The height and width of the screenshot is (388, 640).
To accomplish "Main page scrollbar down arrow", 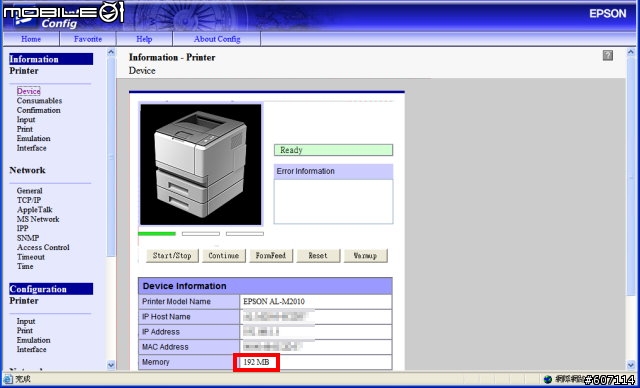I will click(x=631, y=365).
